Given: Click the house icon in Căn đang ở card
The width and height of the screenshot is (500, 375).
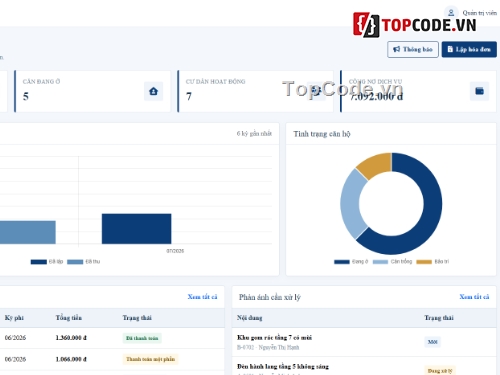Looking at the screenshot, I should point(153,91).
